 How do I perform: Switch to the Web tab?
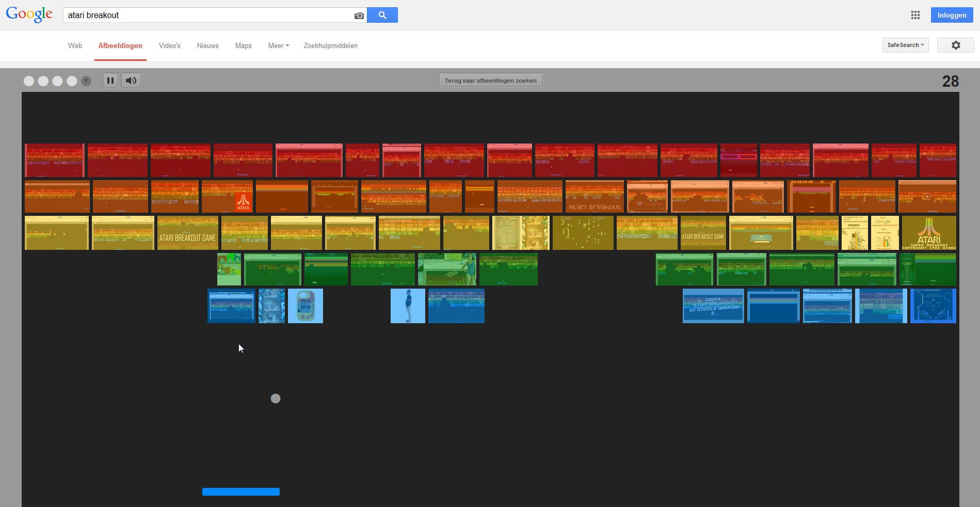click(x=75, y=45)
